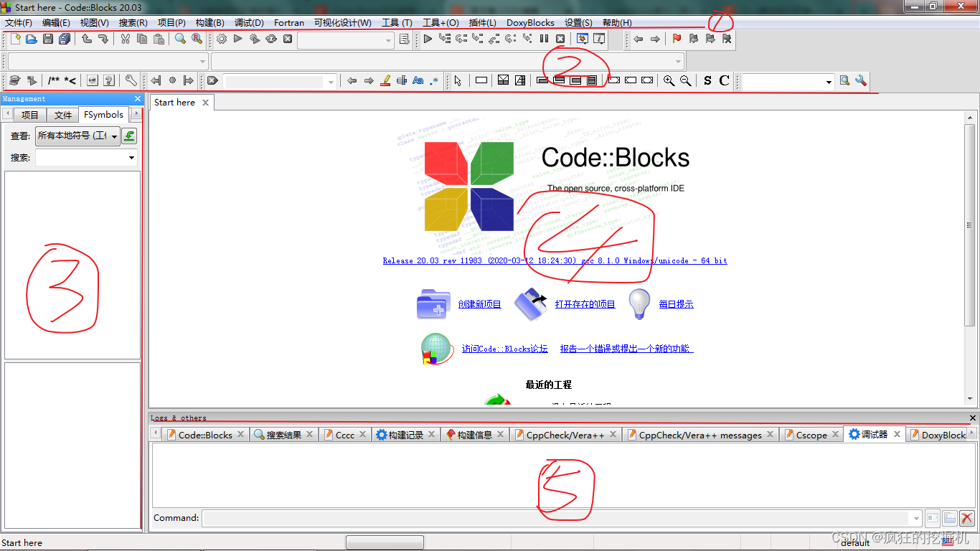Click the Redo arrow icon
980x551 pixels.
pos(103,39)
